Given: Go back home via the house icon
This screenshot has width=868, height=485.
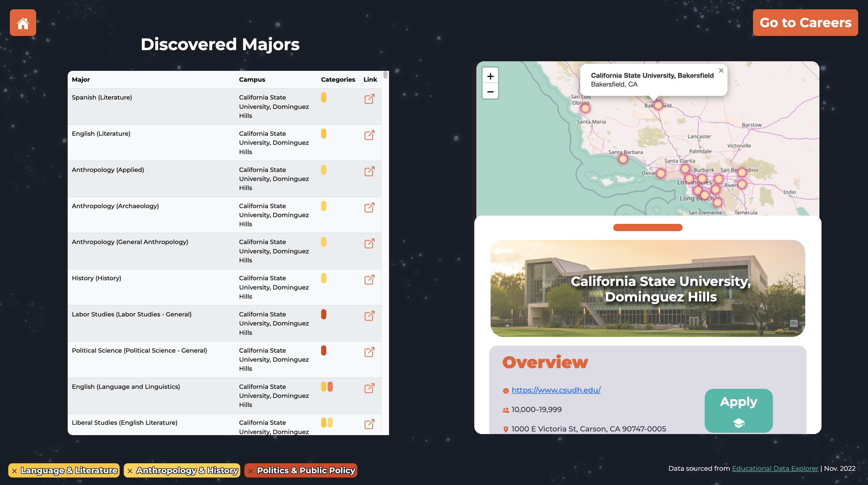Looking at the screenshot, I should click(x=23, y=22).
